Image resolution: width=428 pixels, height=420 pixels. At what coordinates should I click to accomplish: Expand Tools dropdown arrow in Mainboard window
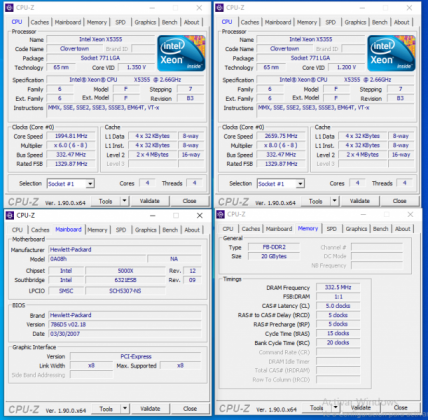[x=124, y=408]
